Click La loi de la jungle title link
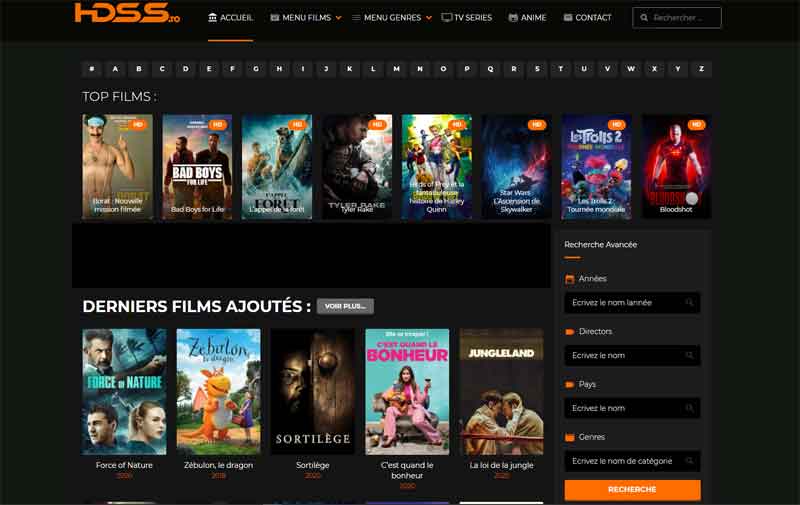Image resolution: width=800 pixels, height=505 pixels. coord(502,465)
